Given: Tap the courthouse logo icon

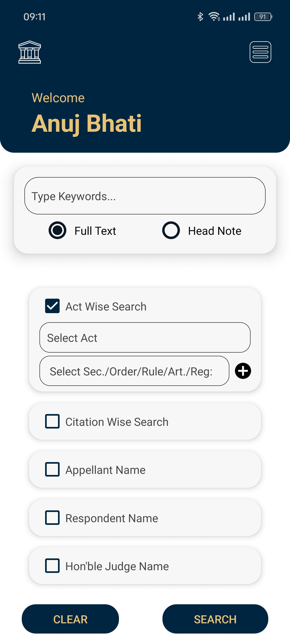Looking at the screenshot, I should tap(30, 52).
